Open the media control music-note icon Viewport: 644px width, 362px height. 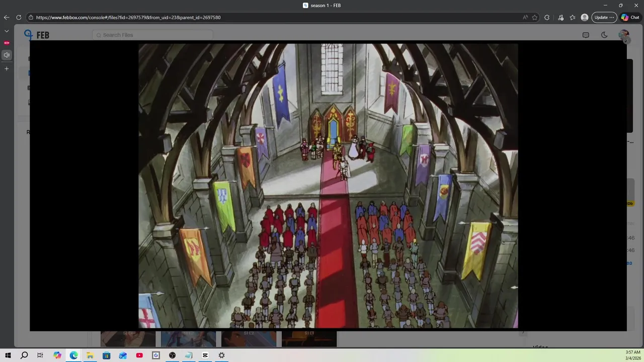560,17
